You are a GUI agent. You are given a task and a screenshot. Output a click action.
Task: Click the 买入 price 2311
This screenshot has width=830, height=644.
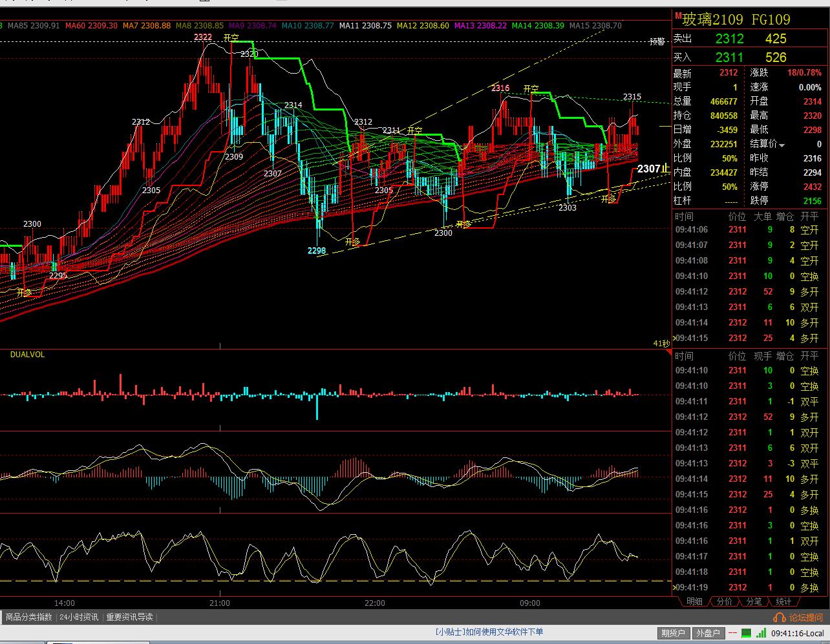click(x=730, y=57)
